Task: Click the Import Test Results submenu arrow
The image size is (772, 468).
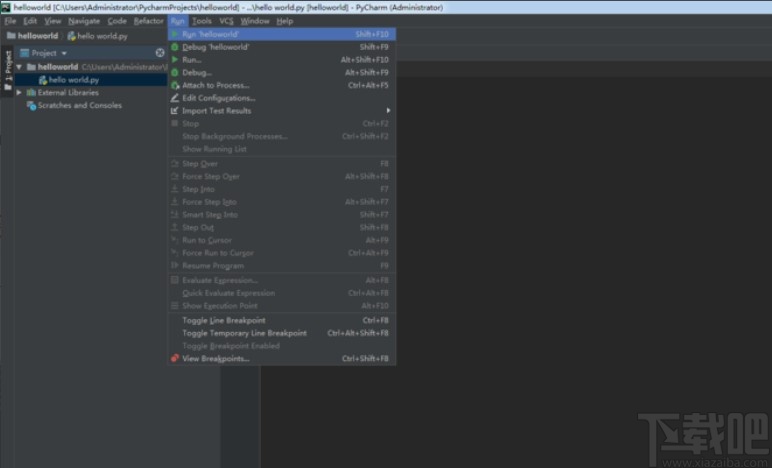Action: coord(388,111)
